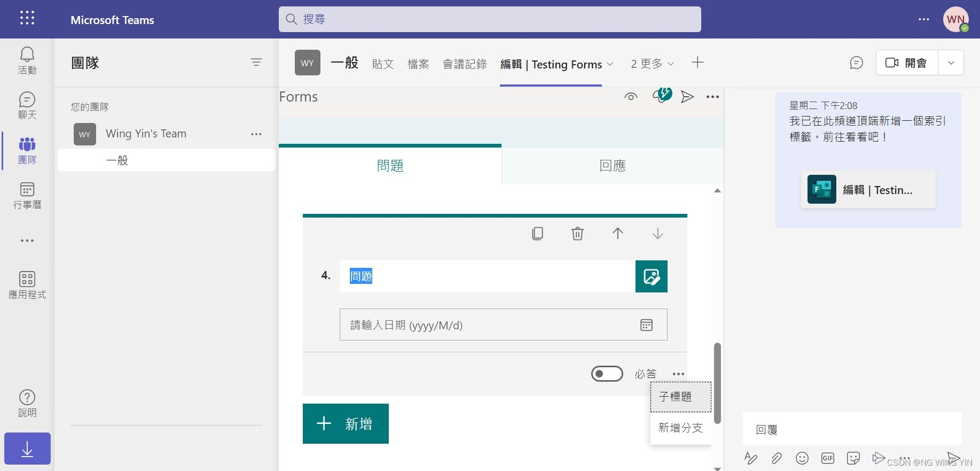Open the Files tab
Viewport: 980px width, 471px height.
pyautogui.click(x=418, y=64)
